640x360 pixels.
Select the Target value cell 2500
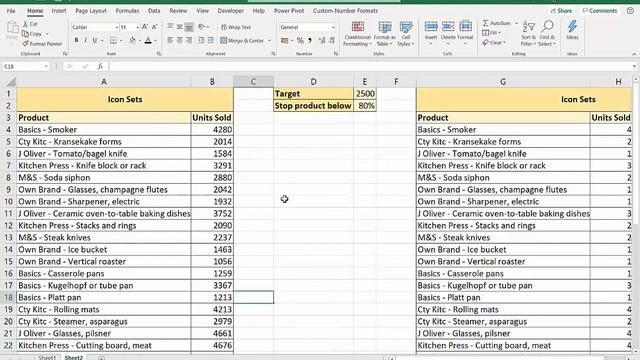point(365,93)
